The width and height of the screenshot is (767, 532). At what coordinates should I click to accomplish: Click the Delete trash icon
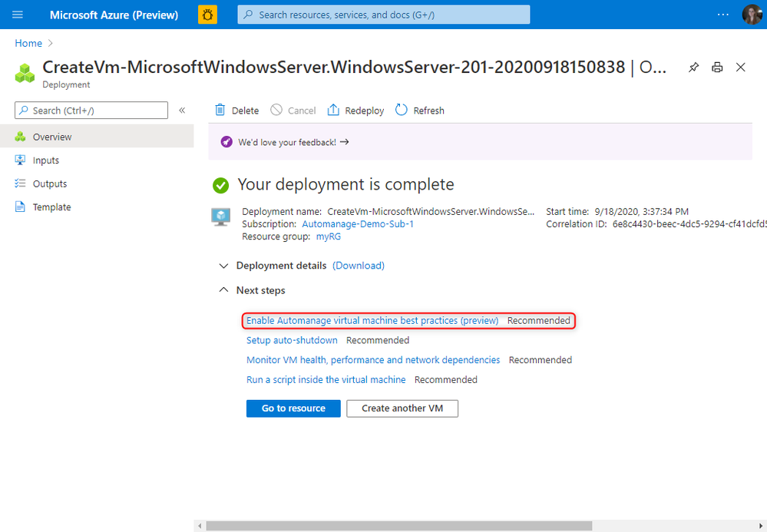click(220, 110)
